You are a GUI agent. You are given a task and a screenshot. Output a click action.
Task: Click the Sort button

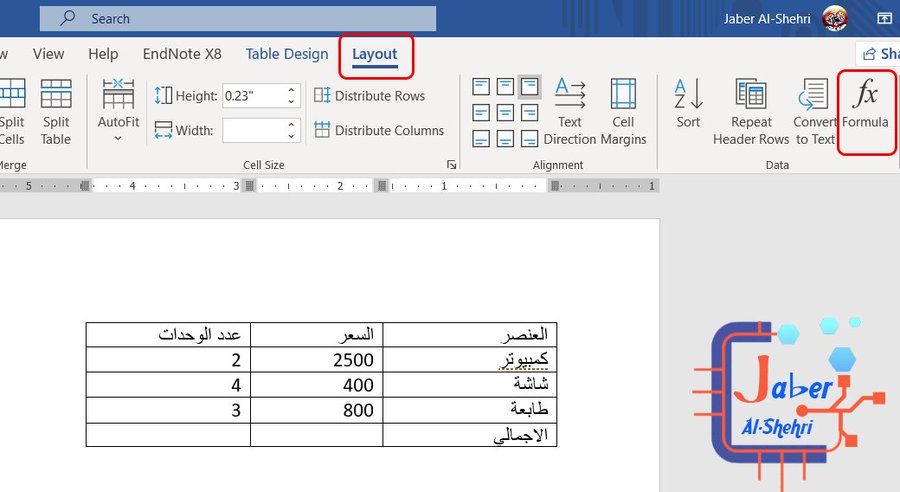(688, 104)
